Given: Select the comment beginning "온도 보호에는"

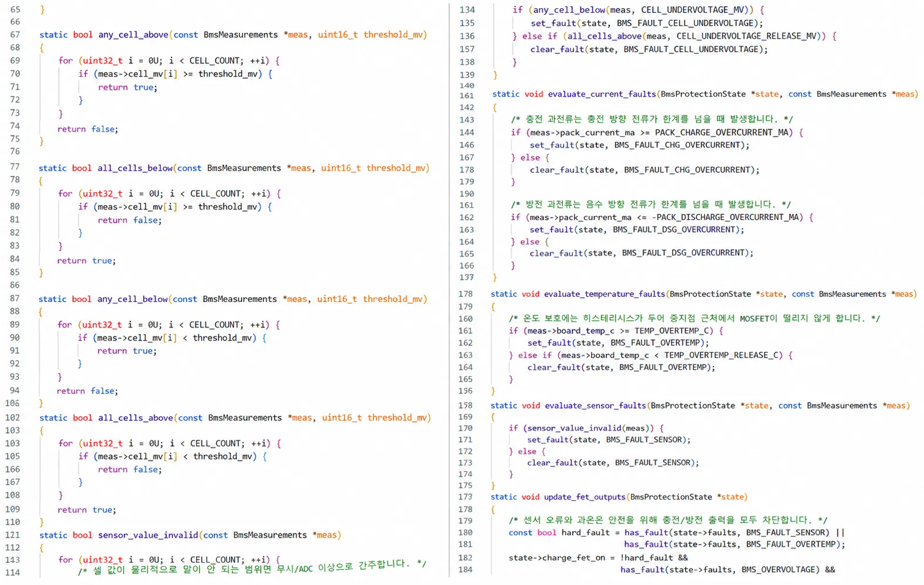Looking at the screenshot, I should click(694, 318).
